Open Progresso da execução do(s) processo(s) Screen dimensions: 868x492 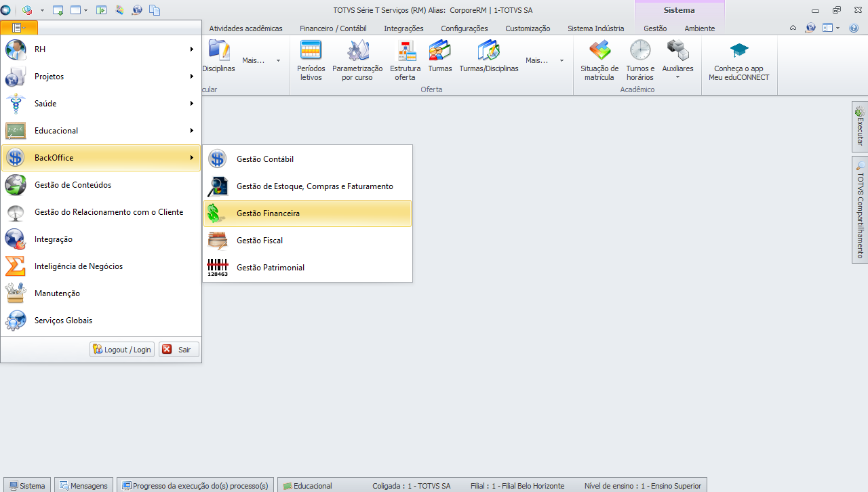pyautogui.click(x=195, y=485)
